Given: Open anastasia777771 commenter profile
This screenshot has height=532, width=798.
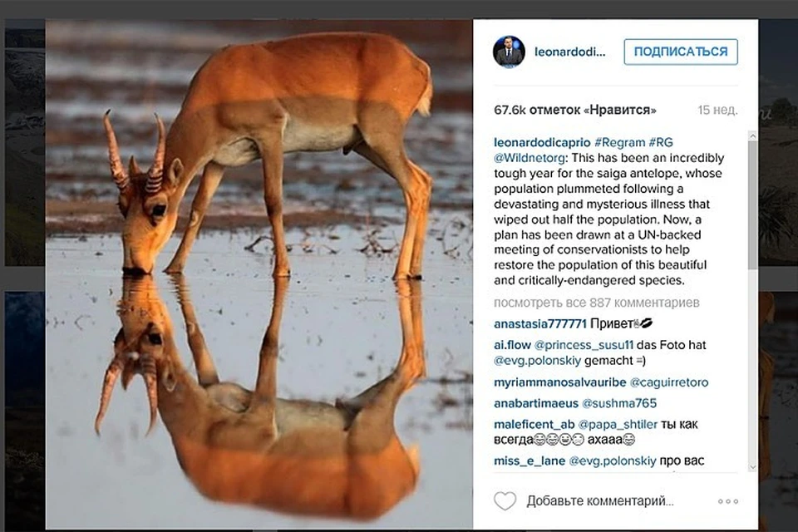Looking at the screenshot, I should [540, 324].
